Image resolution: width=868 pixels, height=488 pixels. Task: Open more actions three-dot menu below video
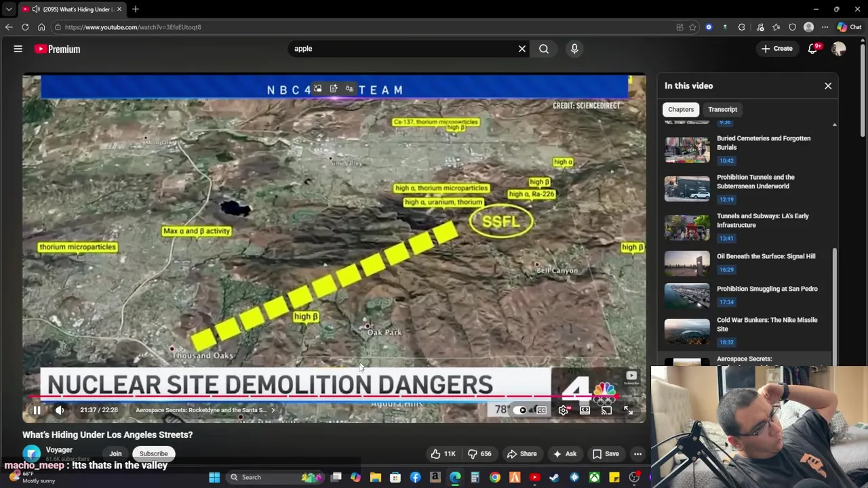click(x=637, y=454)
